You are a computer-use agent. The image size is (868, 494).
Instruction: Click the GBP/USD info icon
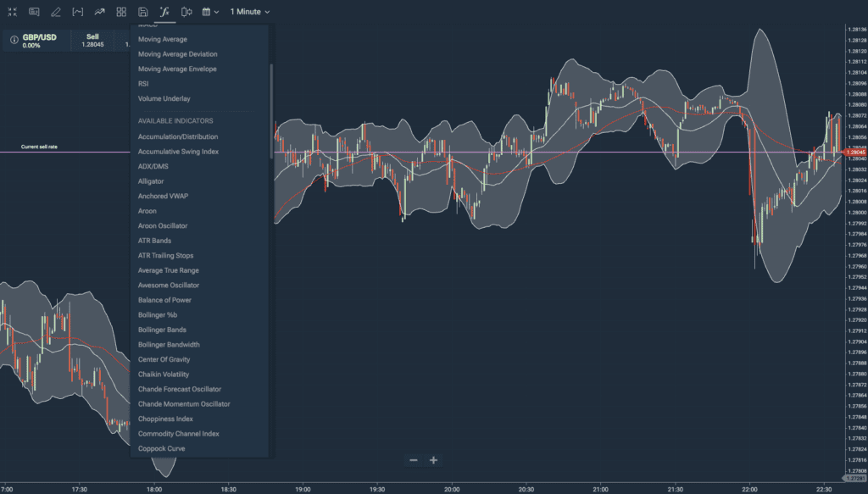[x=14, y=41]
